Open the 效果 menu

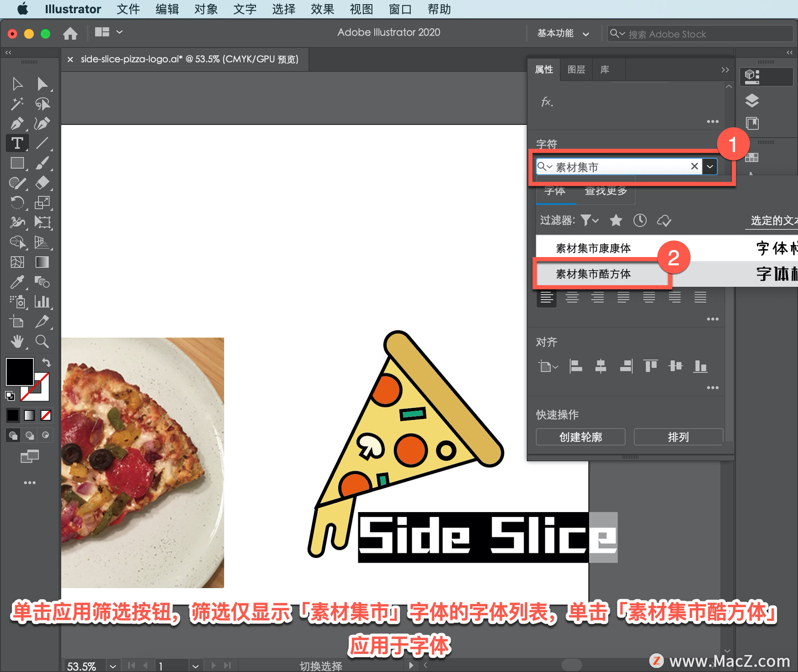(x=323, y=9)
